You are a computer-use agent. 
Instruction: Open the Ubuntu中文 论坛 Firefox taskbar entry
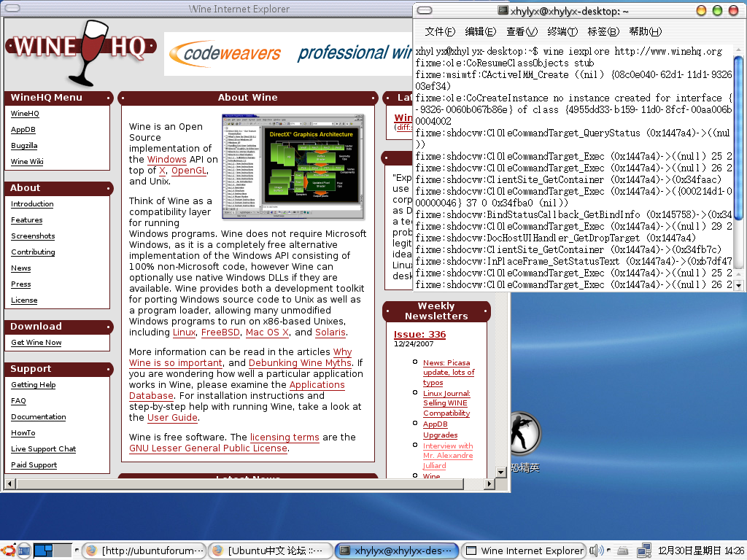pyautogui.click(x=271, y=551)
